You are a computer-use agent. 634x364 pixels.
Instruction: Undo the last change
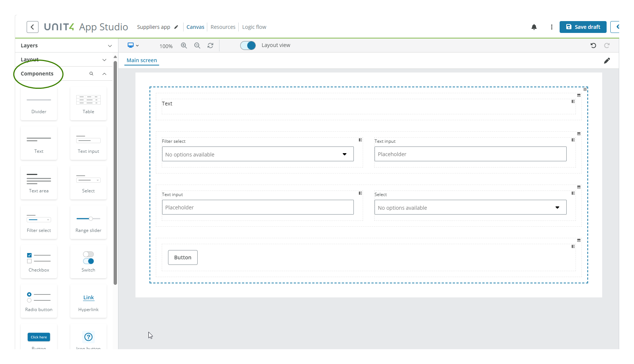click(x=593, y=45)
